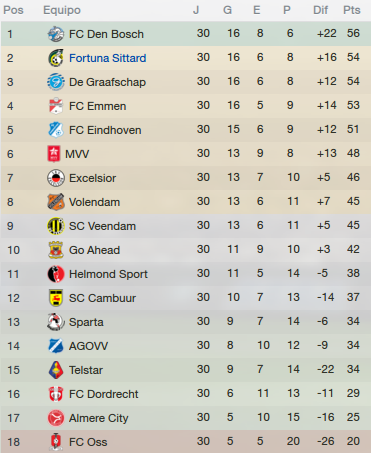371x453 pixels.
Task: Sort table by Pts column header
Action: click(352, 10)
